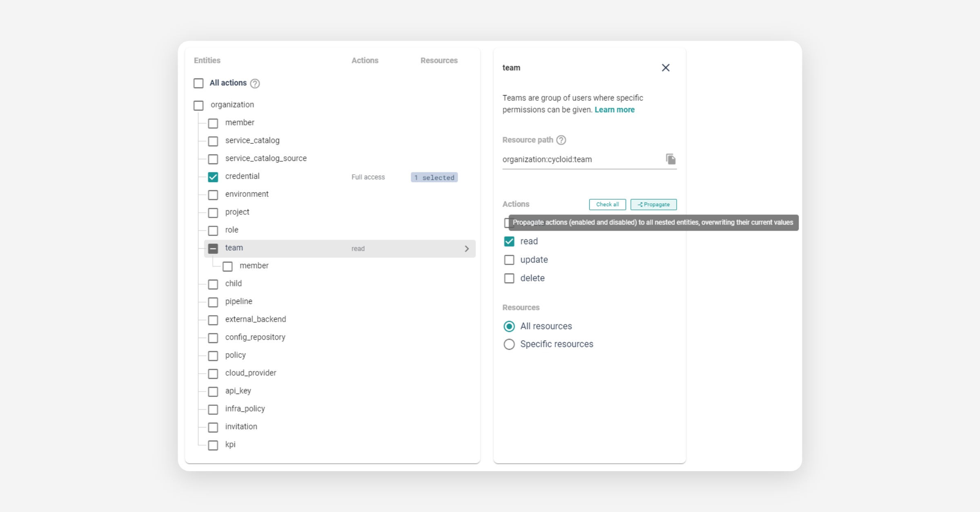This screenshot has height=512, width=980.
Task: Check the config_repository checkbox
Action: (213, 338)
